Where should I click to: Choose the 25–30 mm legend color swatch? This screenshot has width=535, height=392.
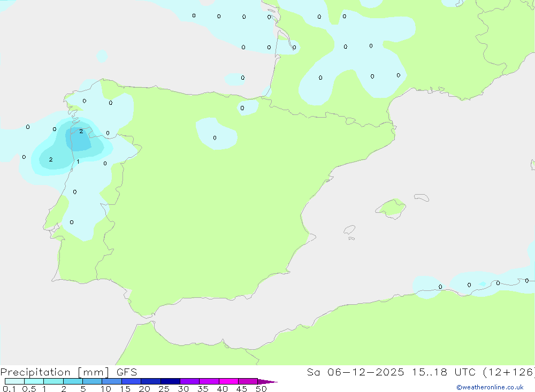coord(170,381)
